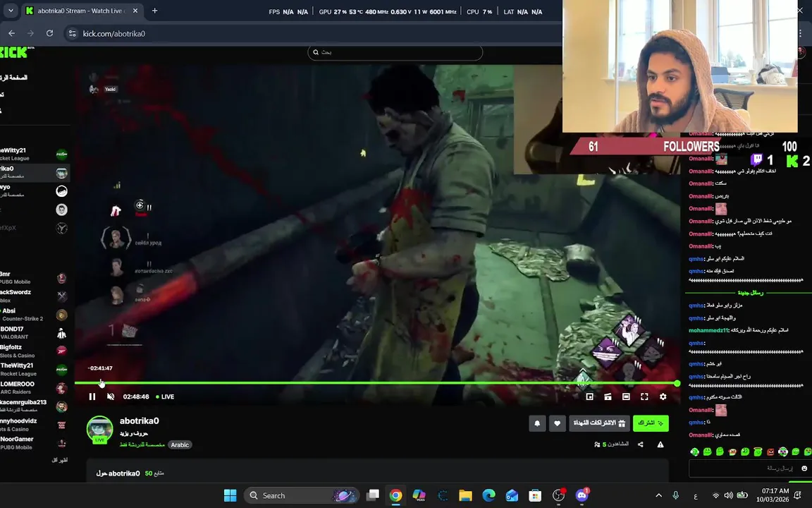812x508 pixels.
Task: Open TheWitty21 Rocket League channel at sidebar top
Action: 34,154
